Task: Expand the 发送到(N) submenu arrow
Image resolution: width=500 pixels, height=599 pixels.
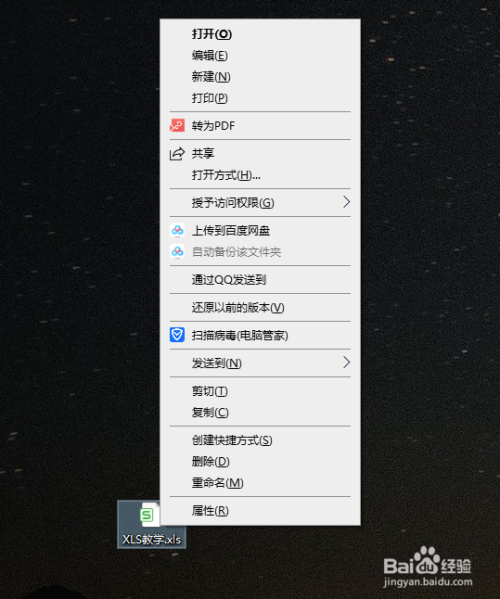Action: (346, 362)
